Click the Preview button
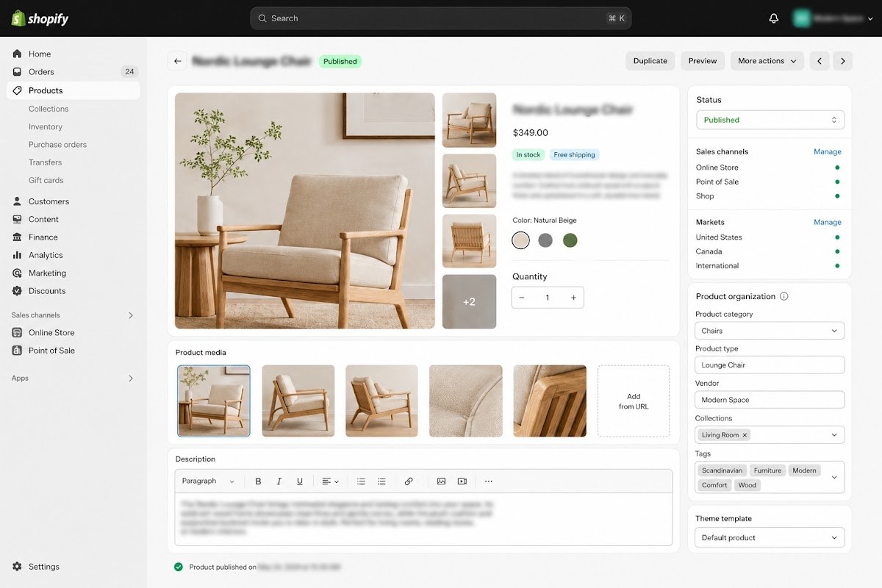Screen dimensions: 882x588 click(x=703, y=61)
